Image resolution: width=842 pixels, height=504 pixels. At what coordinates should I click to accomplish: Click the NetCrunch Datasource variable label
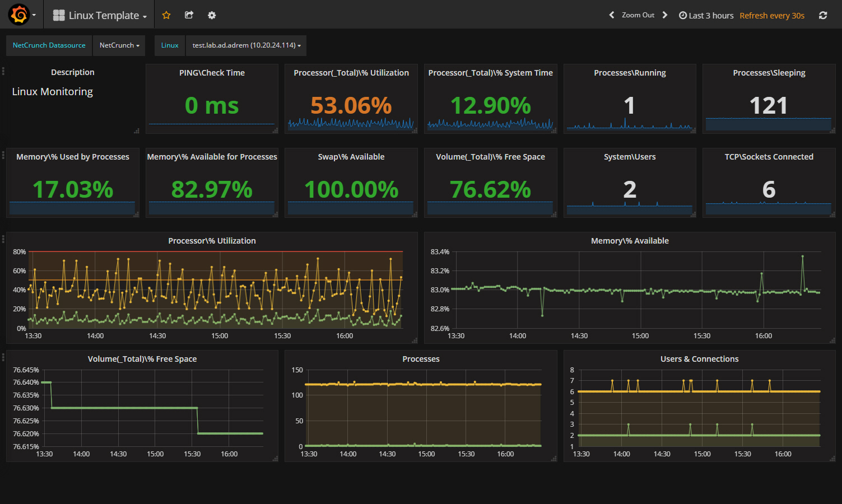(49, 45)
